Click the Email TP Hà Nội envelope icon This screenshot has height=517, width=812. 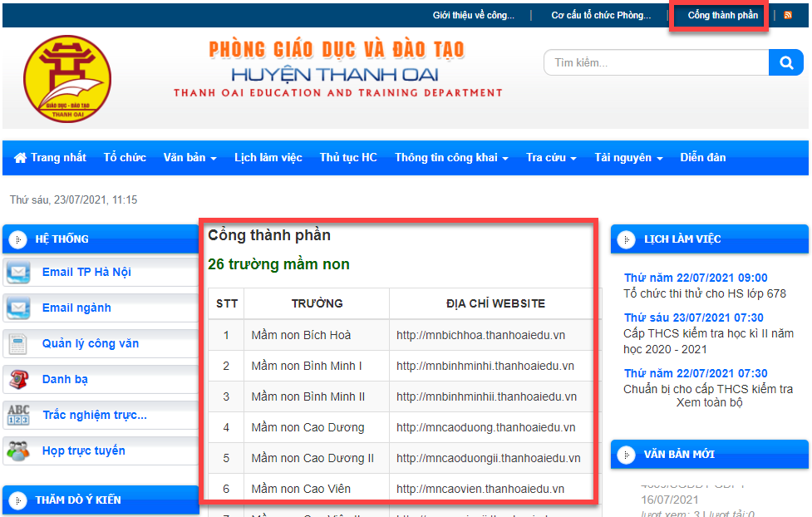click(x=18, y=272)
